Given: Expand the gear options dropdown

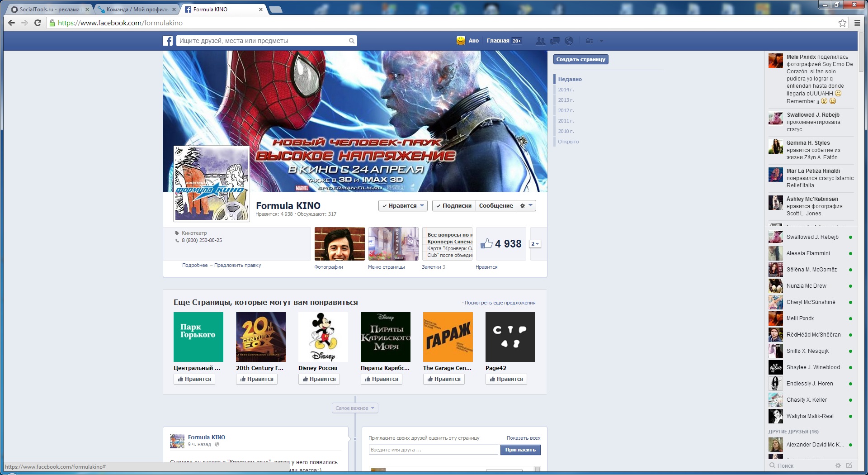Looking at the screenshot, I should coord(526,206).
